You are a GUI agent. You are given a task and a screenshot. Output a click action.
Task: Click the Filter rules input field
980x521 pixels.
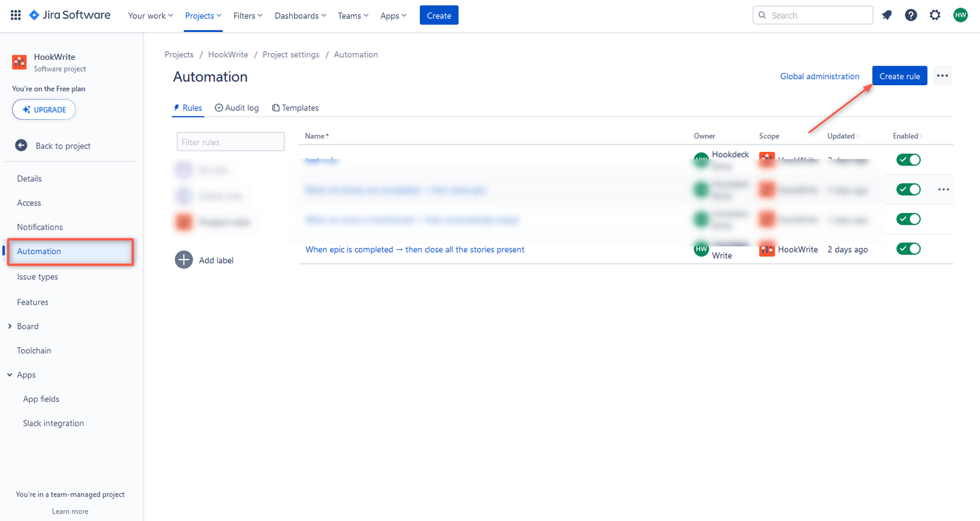point(230,141)
